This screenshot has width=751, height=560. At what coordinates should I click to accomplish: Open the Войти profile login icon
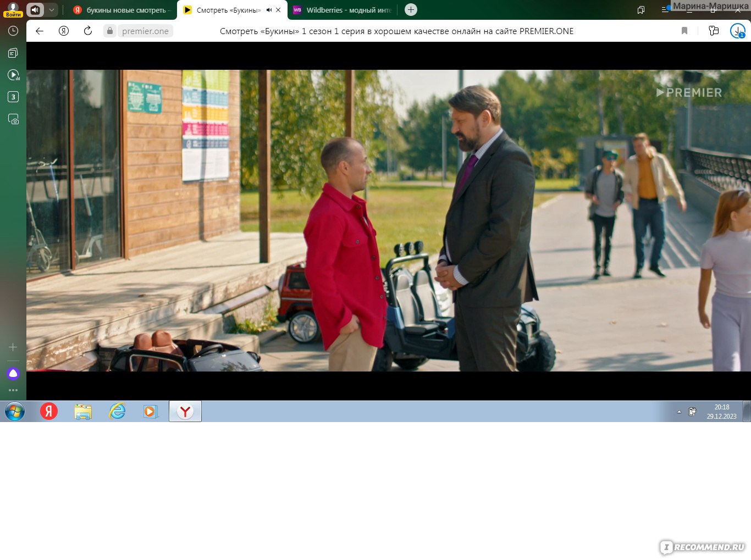click(13, 9)
